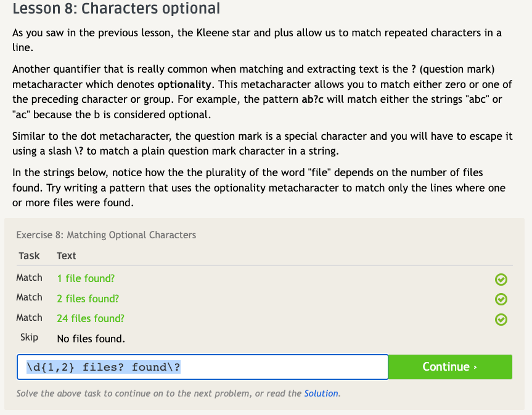Click the arrow chevron on the Continue button

tap(475, 368)
